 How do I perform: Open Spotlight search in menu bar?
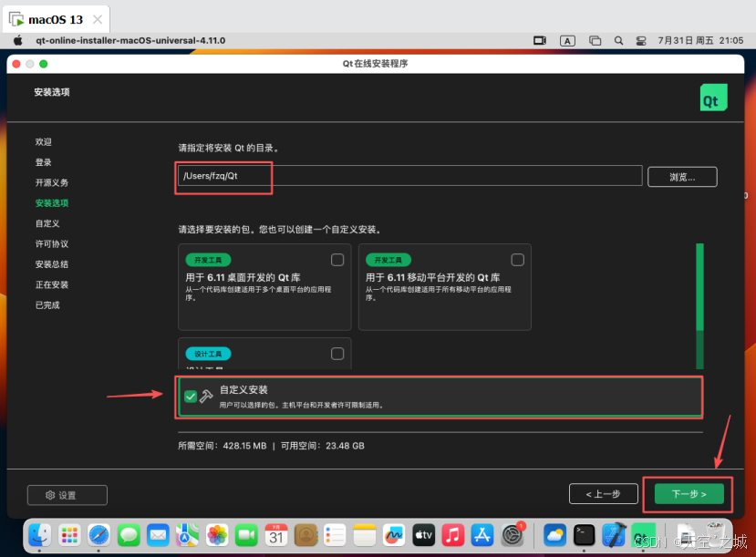tap(618, 40)
